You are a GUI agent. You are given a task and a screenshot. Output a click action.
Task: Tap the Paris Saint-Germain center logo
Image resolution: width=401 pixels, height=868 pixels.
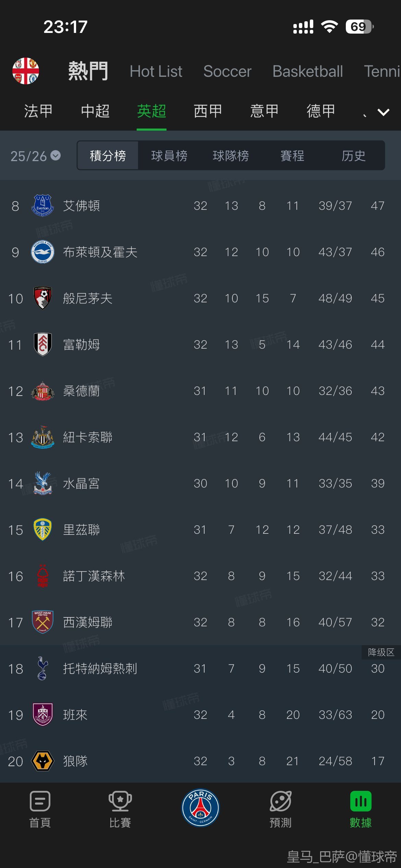tap(200, 808)
